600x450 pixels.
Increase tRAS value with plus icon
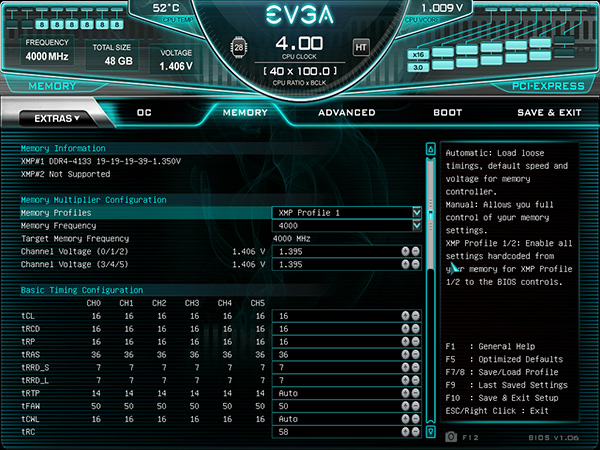(x=406, y=355)
